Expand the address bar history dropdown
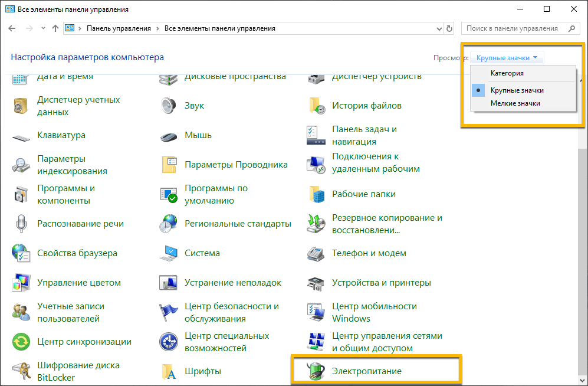Viewport: 588px width, 386px height. [x=438, y=28]
